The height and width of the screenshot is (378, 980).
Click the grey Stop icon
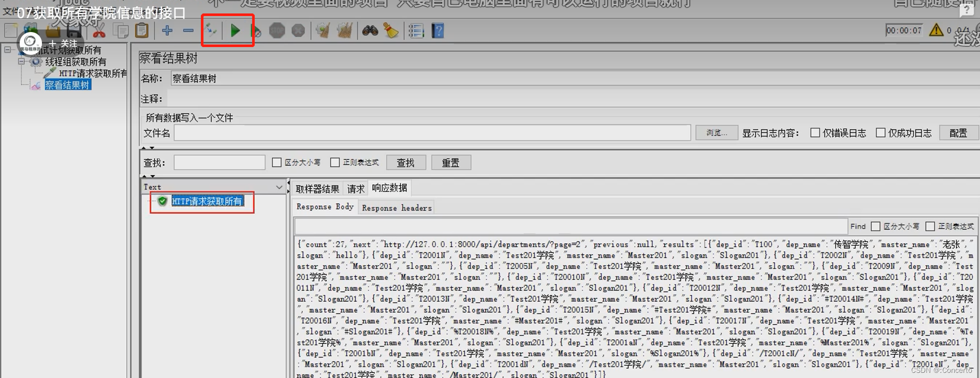coord(277,31)
